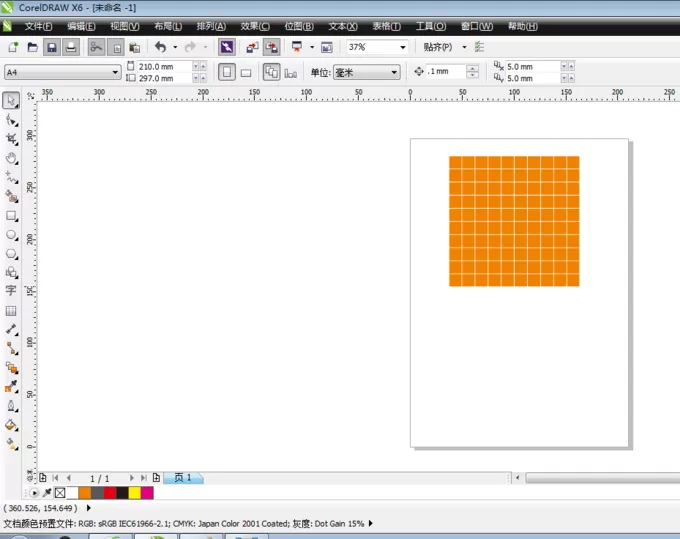
Task: Click the Undo arrow icon
Action: 160,47
